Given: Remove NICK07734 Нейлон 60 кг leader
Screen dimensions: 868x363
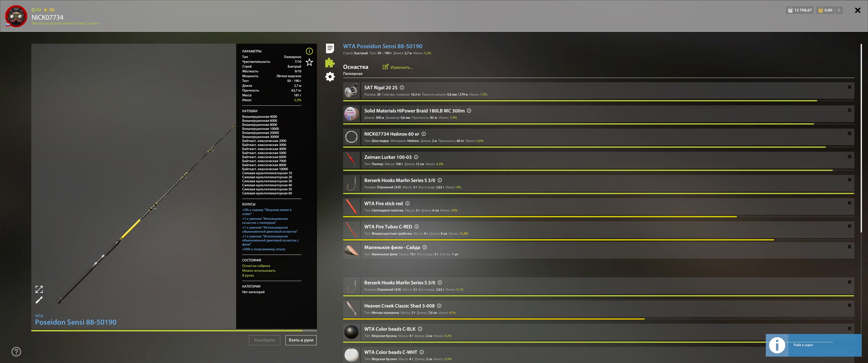Looking at the screenshot, I should pos(849,133).
